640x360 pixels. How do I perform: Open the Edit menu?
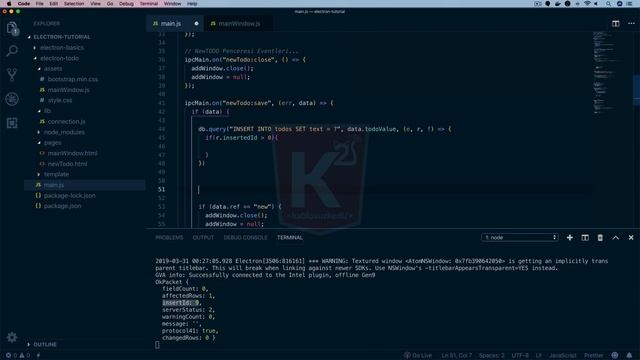click(53, 4)
